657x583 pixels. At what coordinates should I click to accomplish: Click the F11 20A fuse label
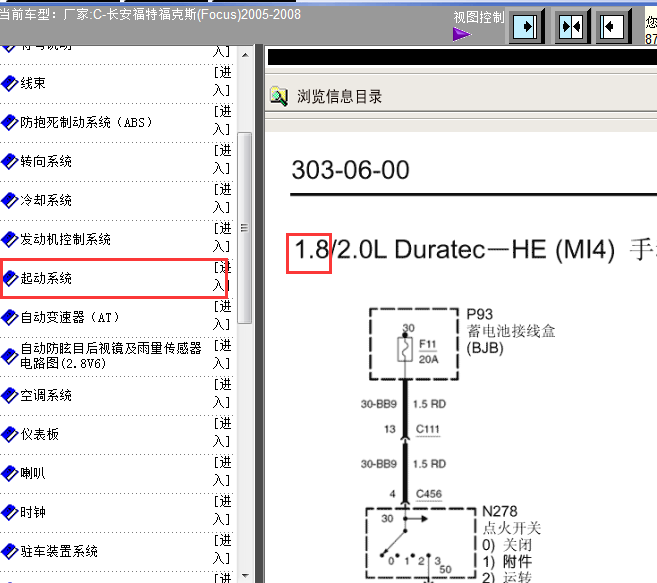(428, 351)
